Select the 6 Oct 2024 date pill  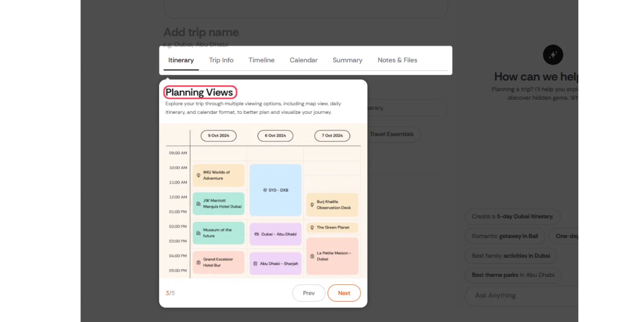pyautogui.click(x=275, y=136)
